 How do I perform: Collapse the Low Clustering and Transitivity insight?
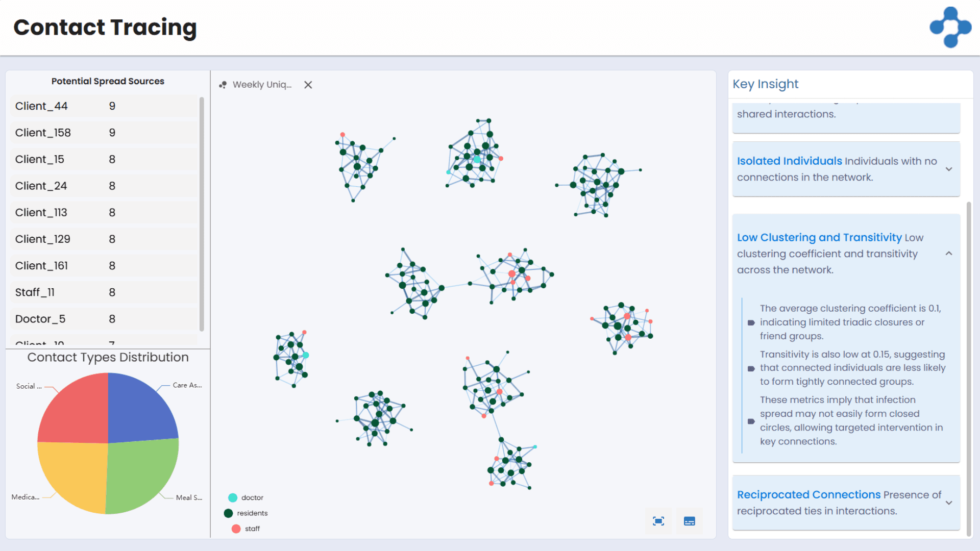(949, 254)
